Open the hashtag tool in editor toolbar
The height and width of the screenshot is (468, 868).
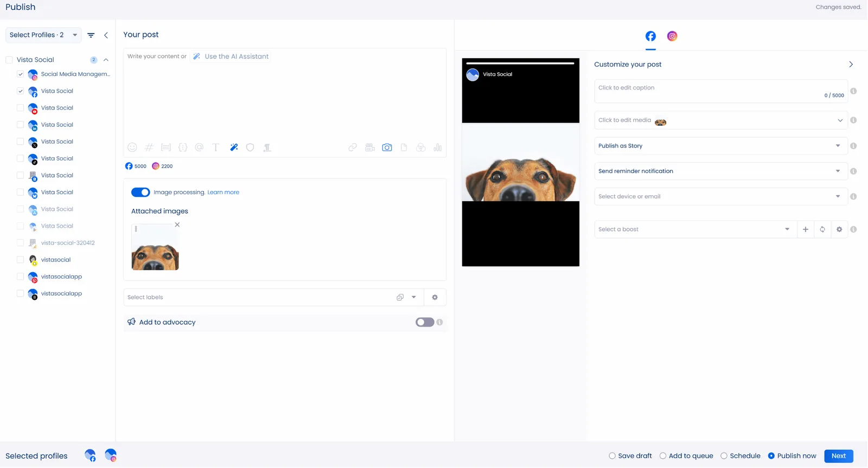(x=149, y=148)
